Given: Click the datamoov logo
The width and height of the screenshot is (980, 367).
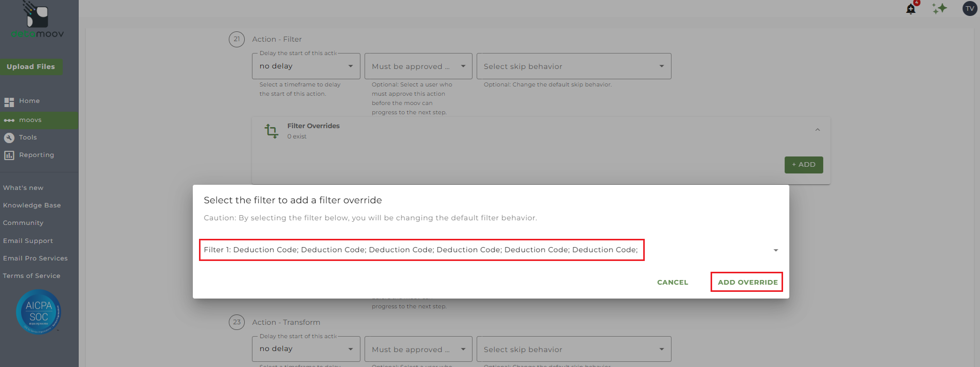Looking at the screenshot, I should [37, 20].
